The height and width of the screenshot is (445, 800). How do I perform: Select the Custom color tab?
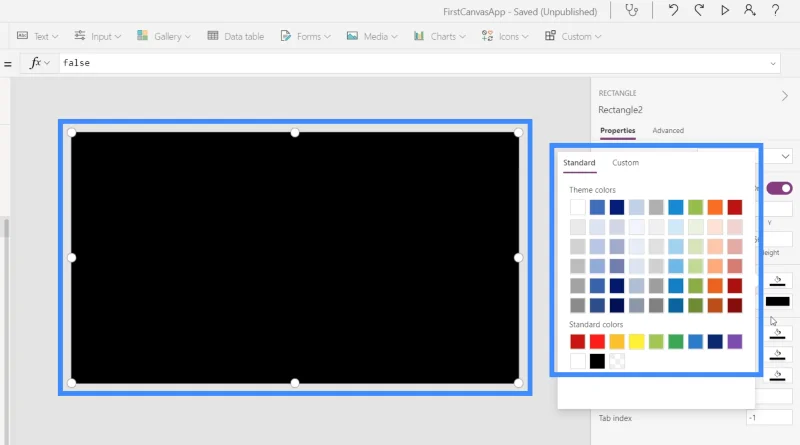coord(626,163)
